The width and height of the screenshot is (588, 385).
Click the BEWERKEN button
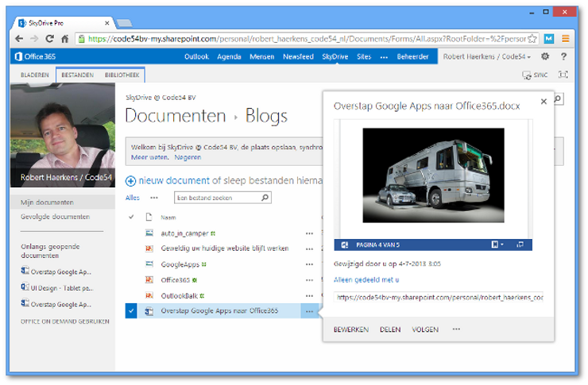pyautogui.click(x=351, y=329)
